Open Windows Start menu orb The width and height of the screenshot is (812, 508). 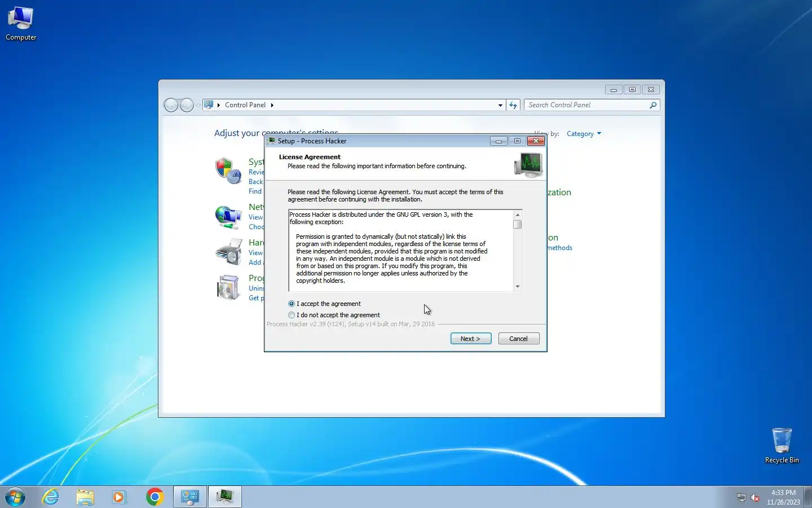tap(15, 497)
